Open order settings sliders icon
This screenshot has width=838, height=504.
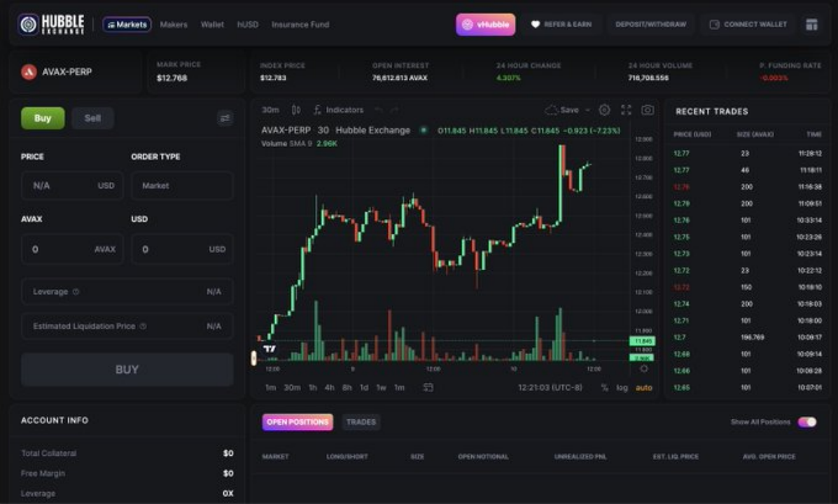pyautogui.click(x=225, y=118)
